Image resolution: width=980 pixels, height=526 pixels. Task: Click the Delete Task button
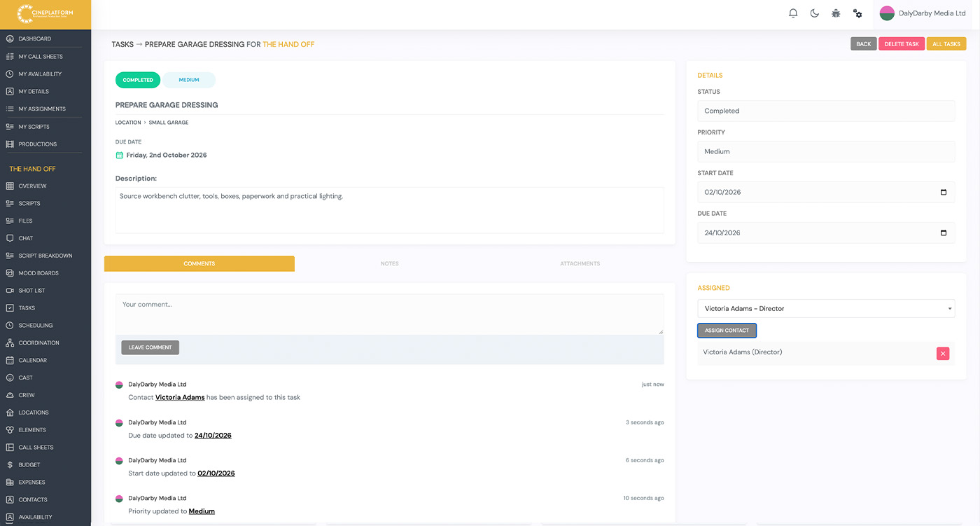tap(902, 44)
